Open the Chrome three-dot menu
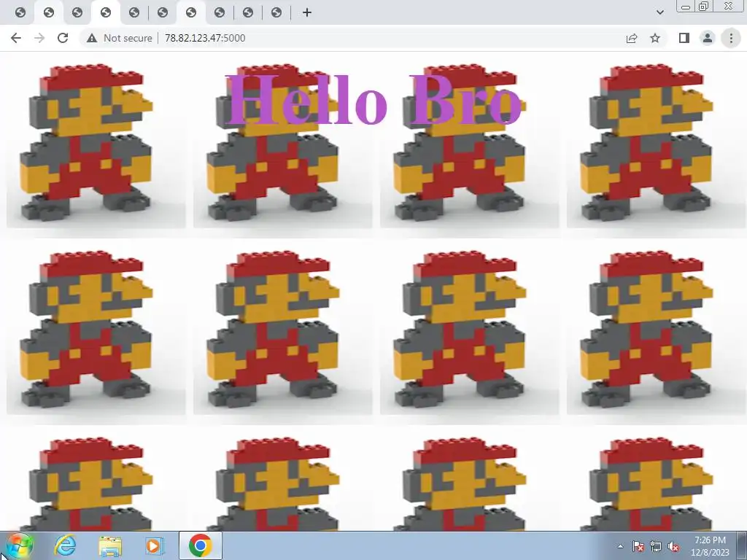The width and height of the screenshot is (747, 560). coord(731,38)
